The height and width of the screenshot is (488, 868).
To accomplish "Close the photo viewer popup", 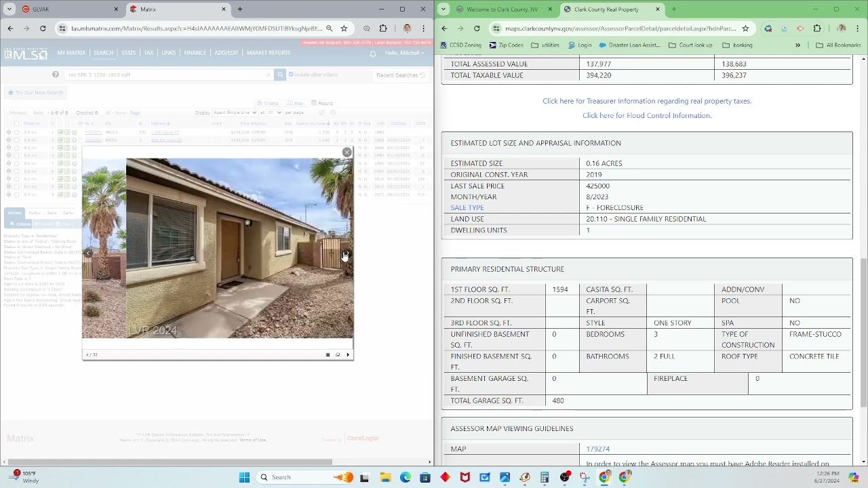I will coord(347,152).
